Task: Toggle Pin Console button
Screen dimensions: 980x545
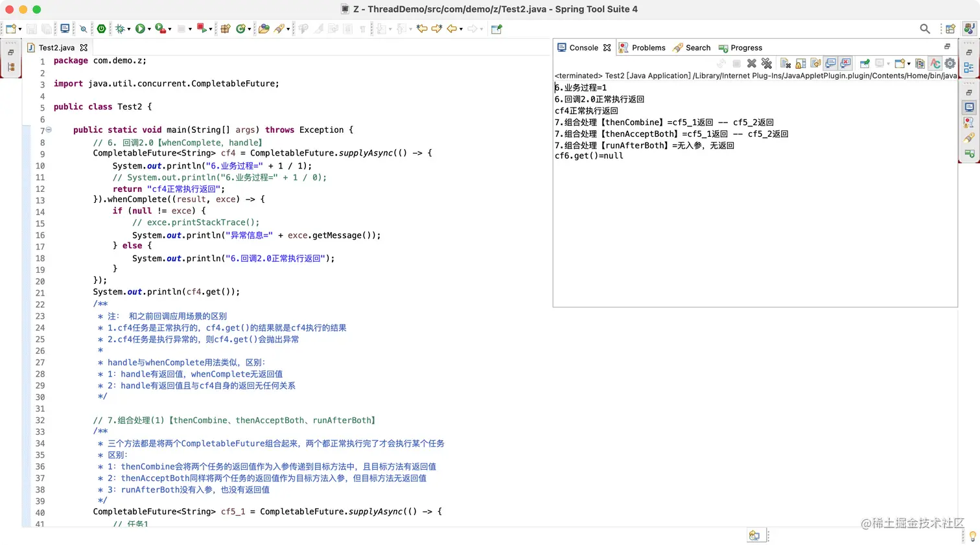Action: pos(865,64)
